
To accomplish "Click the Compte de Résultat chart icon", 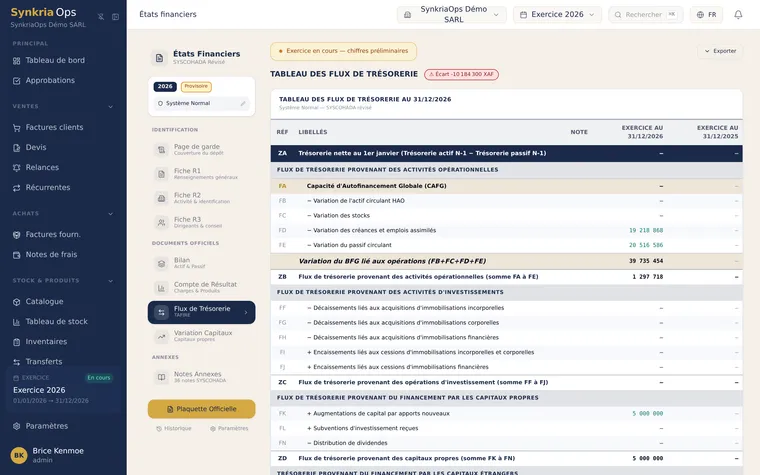I will click(x=161, y=287).
